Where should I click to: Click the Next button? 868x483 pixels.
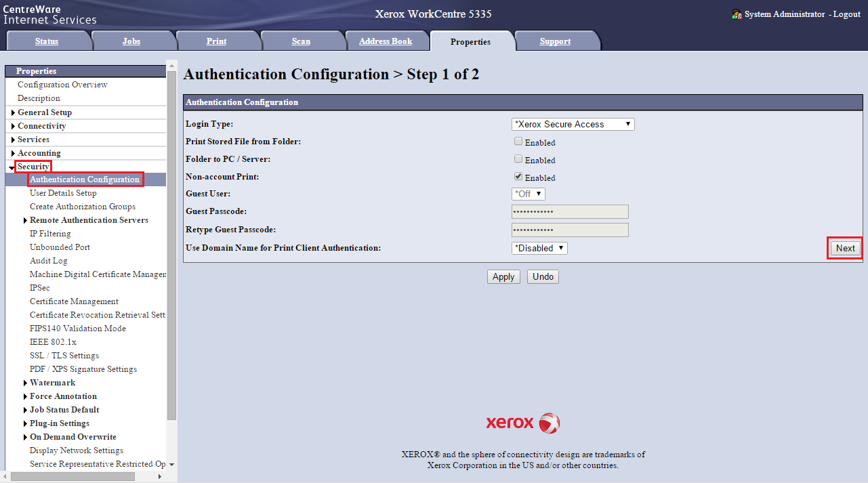pos(845,248)
